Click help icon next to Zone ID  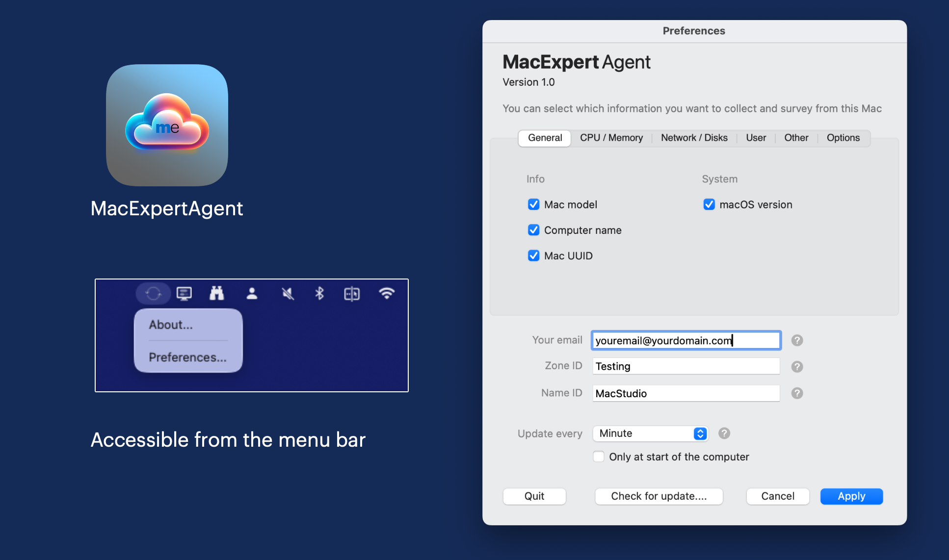click(797, 367)
